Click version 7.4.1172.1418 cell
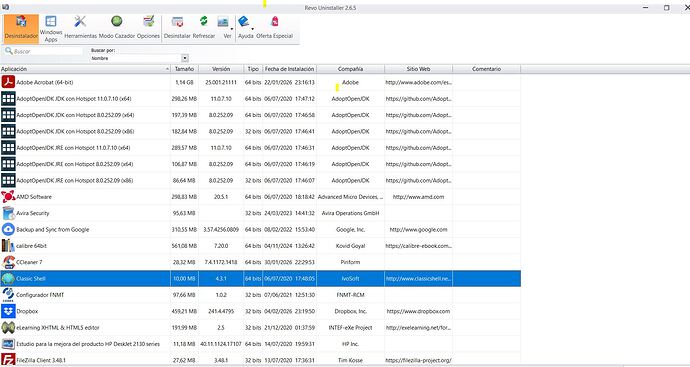The image size is (690, 367). click(221, 262)
